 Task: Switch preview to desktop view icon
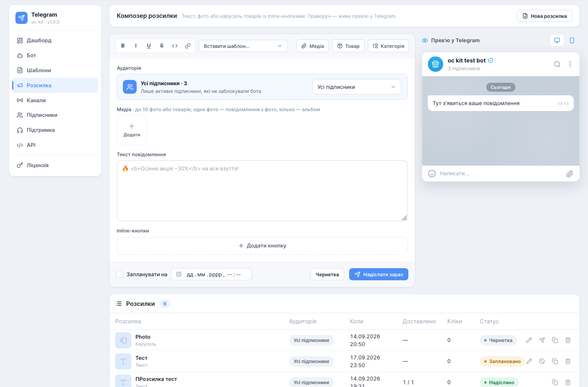[x=557, y=40]
